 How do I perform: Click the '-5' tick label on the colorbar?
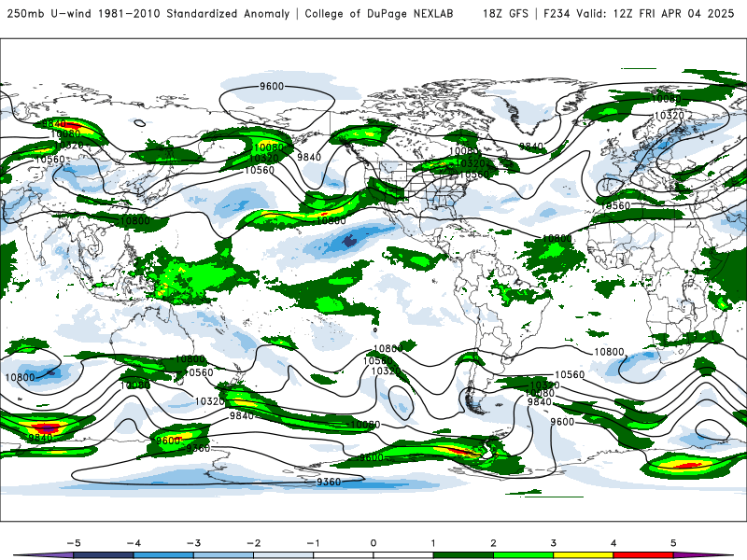click(x=74, y=543)
